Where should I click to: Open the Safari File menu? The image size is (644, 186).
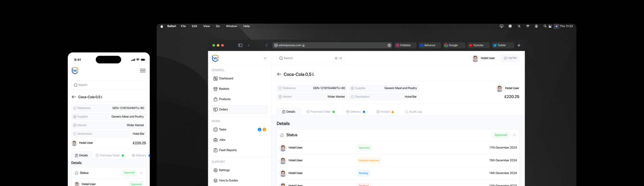pos(183,26)
